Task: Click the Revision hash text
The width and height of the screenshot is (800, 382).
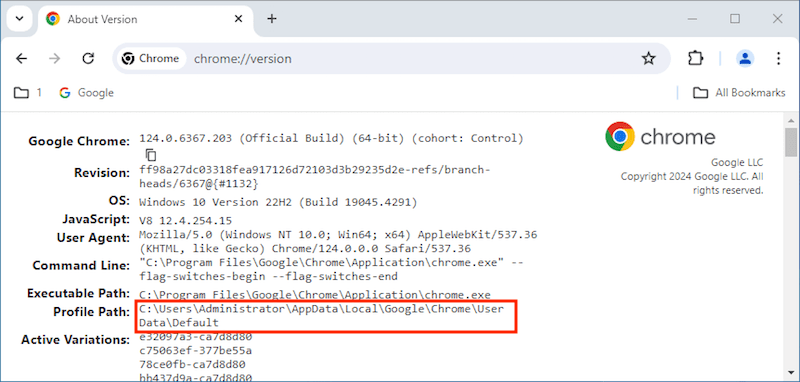Action: [x=315, y=176]
